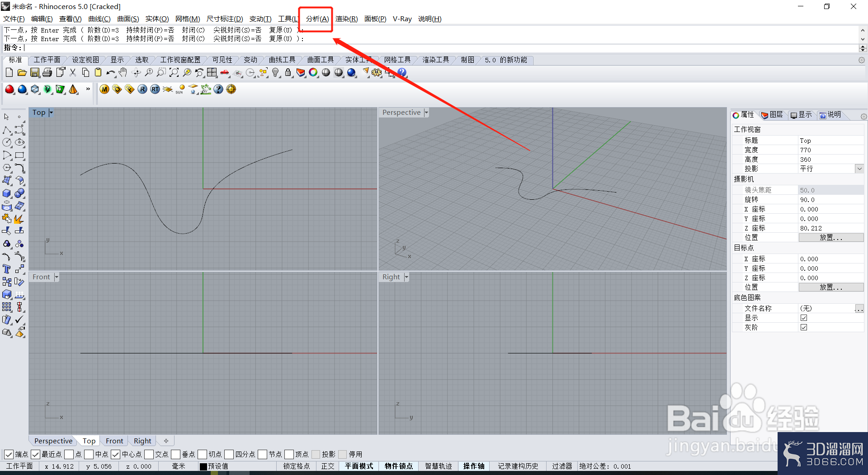868x475 pixels.
Task: Toggle the 交点 (Intersection) osnap checkbox
Action: [149, 454]
